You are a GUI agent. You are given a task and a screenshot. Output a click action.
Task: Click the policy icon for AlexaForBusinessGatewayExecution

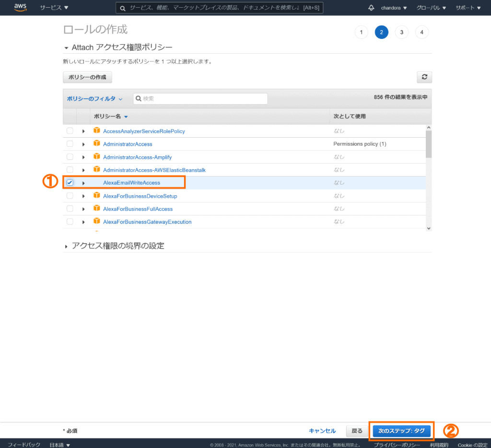(x=97, y=221)
